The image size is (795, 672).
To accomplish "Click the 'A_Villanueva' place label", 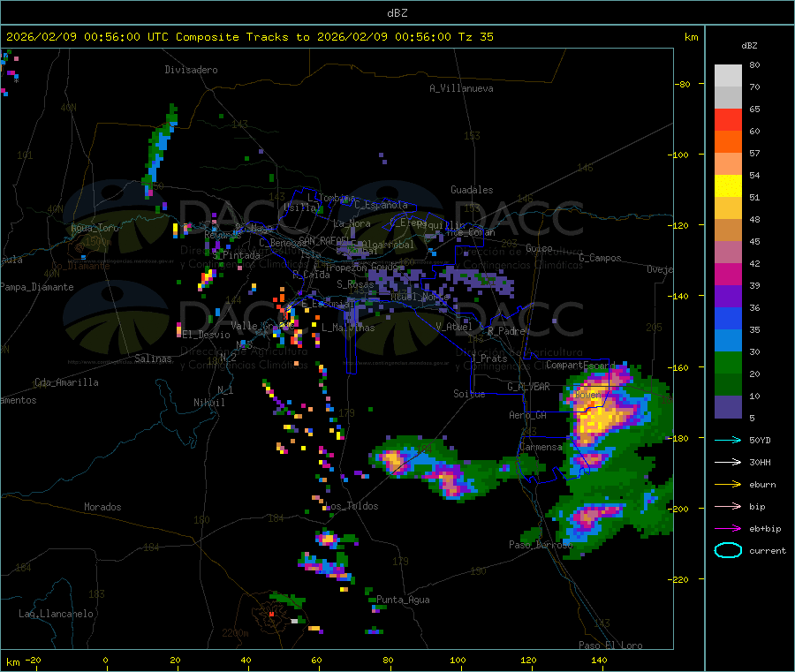I will tap(461, 88).
